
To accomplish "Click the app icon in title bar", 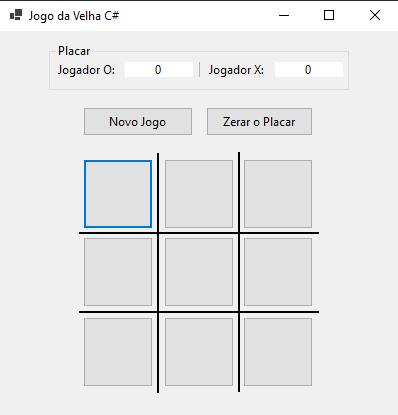I will click(x=16, y=15).
